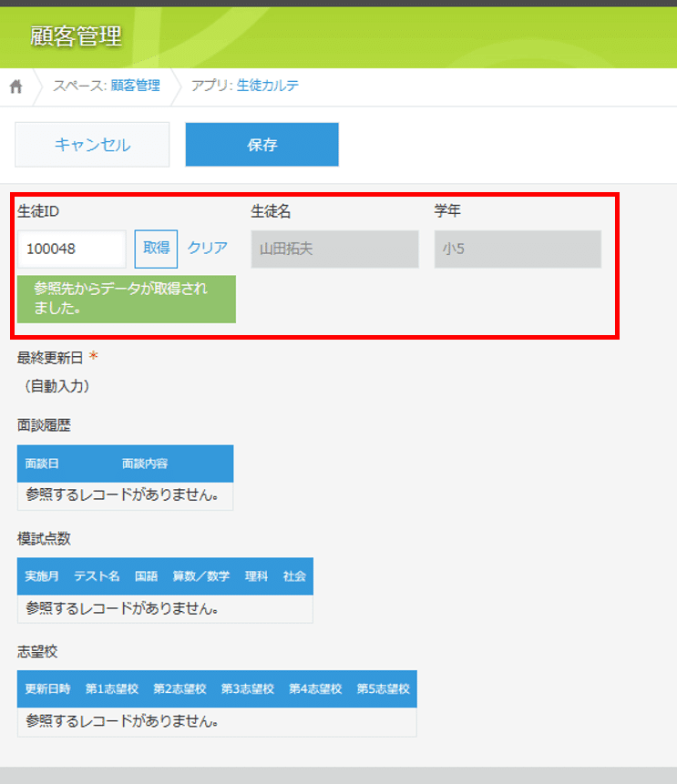This screenshot has height=784, width=677.
Task: Click the 第3志望校 column header
Action: 248,689
